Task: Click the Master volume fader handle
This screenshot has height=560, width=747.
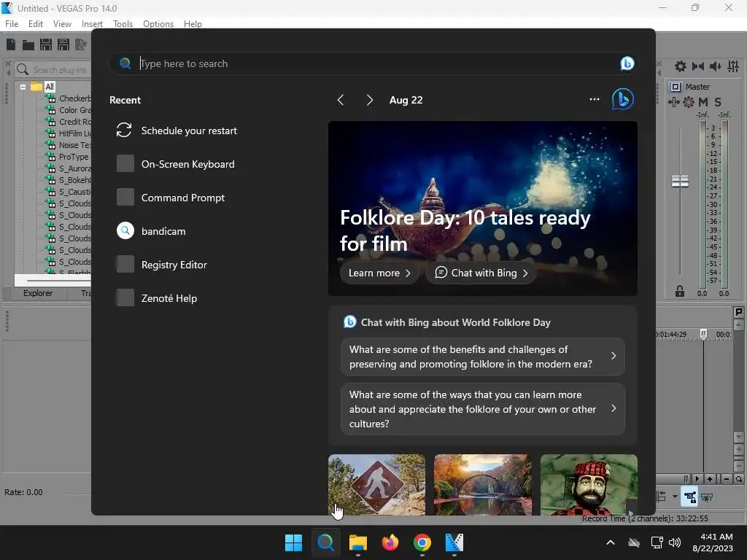Action: pyautogui.click(x=680, y=182)
